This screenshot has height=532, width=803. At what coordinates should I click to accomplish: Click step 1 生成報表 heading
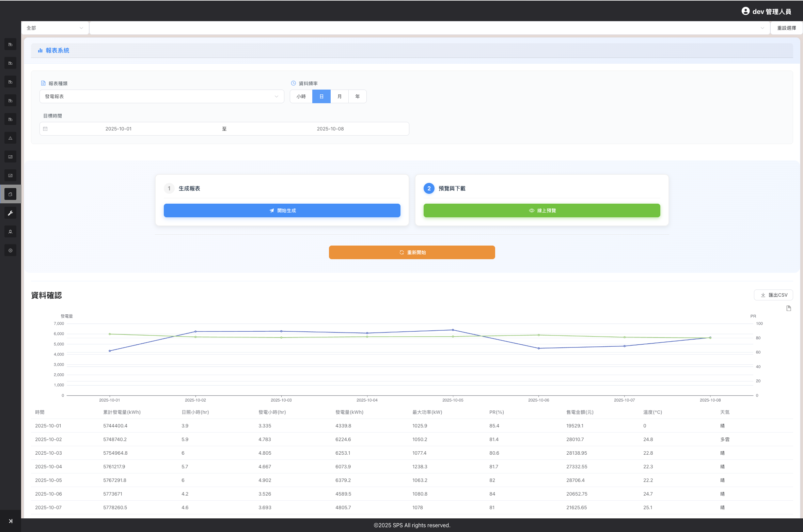(x=189, y=188)
